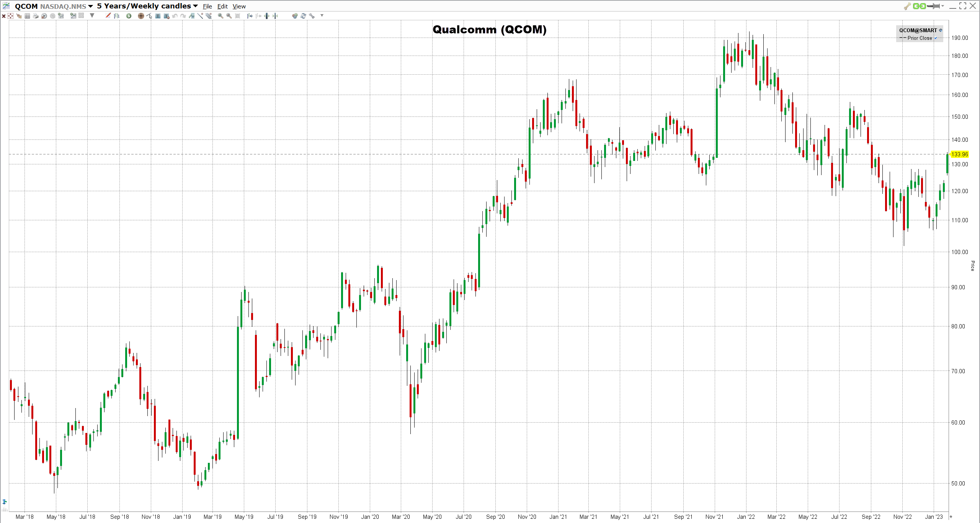Select the red pencil draw tool
Viewport: 980px width, 523px height.
click(108, 15)
